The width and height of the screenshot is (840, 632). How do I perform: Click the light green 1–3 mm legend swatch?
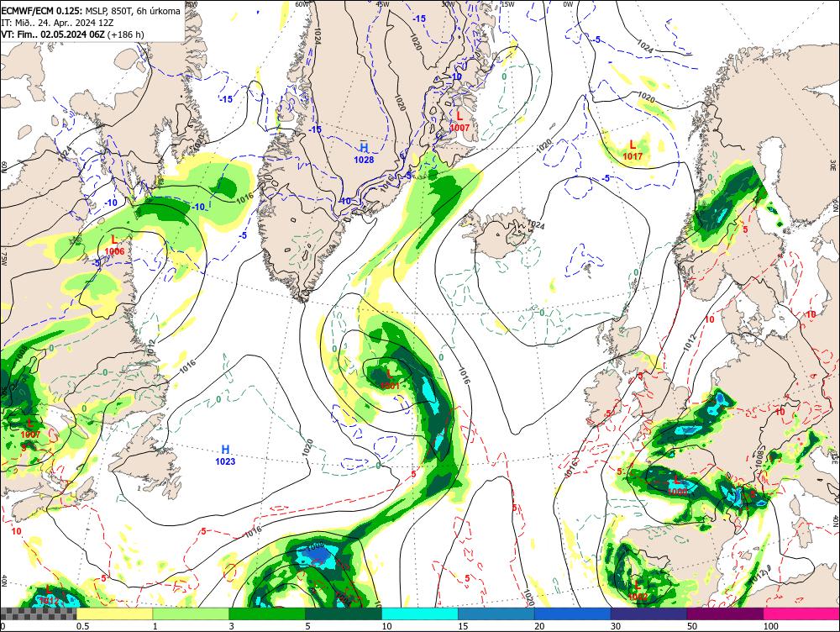click(x=191, y=614)
